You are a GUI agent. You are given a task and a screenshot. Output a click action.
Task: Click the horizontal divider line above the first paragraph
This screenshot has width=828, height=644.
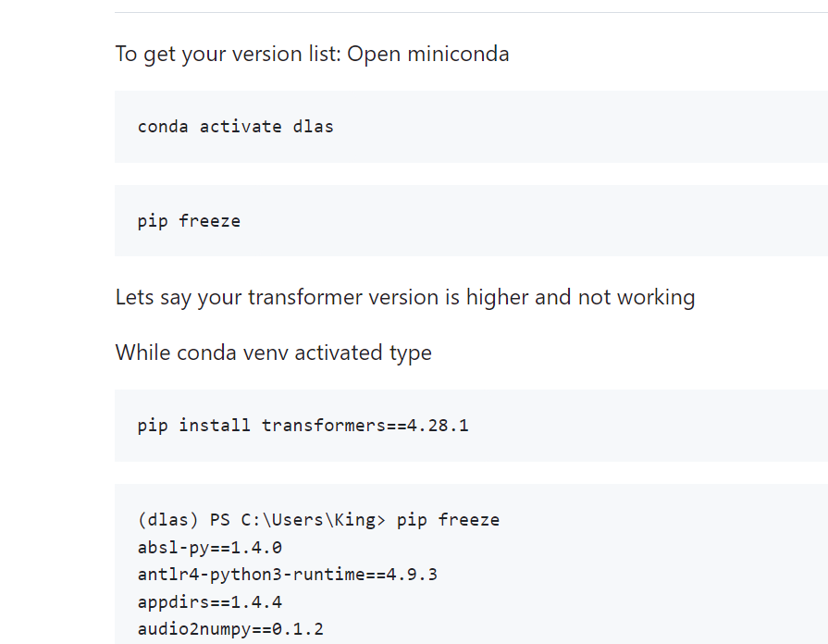pos(471,12)
